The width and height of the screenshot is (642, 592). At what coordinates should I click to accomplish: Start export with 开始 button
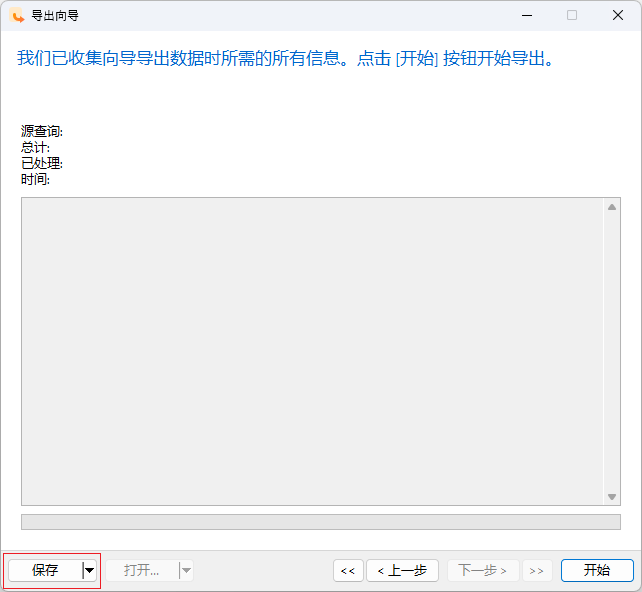(x=597, y=570)
